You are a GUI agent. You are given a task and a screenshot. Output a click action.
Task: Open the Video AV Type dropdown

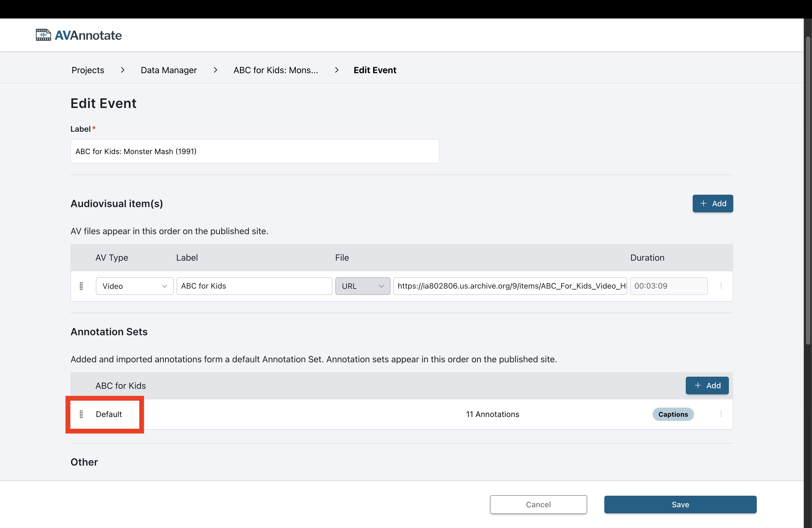(135, 286)
